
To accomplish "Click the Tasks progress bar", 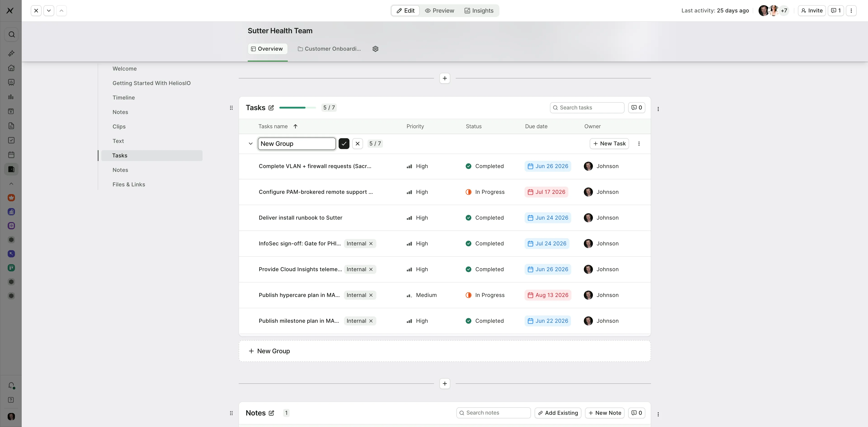I will point(297,107).
